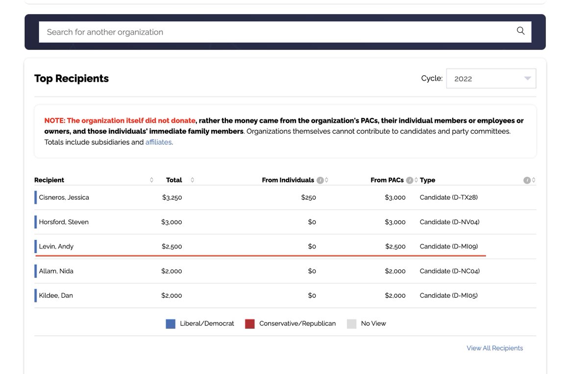588x374 pixels.
Task: Click the search magnifier icon
Action: coord(520,31)
